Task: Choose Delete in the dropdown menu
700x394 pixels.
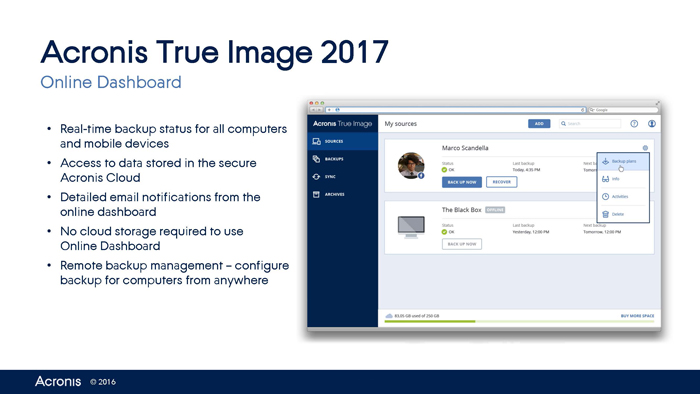Action: coord(623,214)
